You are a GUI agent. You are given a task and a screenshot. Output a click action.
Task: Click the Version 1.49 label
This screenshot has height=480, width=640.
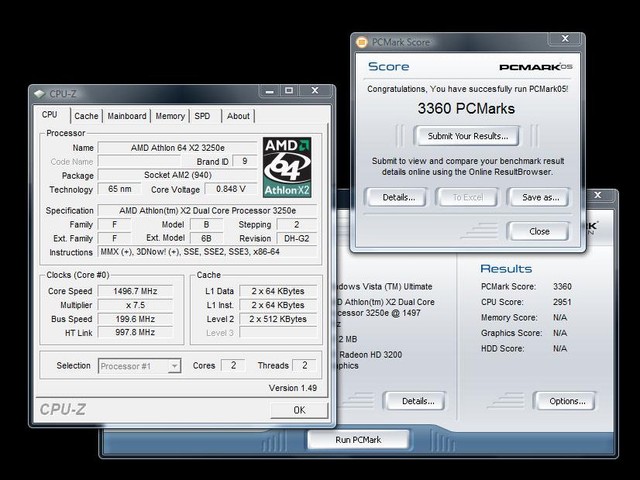pyautogui.click(x=293, y=388)
